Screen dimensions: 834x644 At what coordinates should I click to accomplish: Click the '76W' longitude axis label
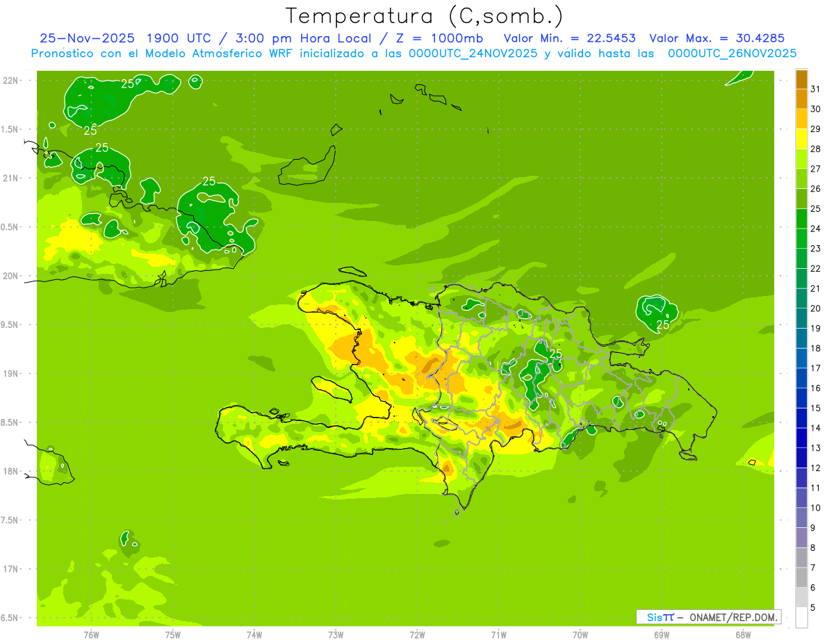91,634
